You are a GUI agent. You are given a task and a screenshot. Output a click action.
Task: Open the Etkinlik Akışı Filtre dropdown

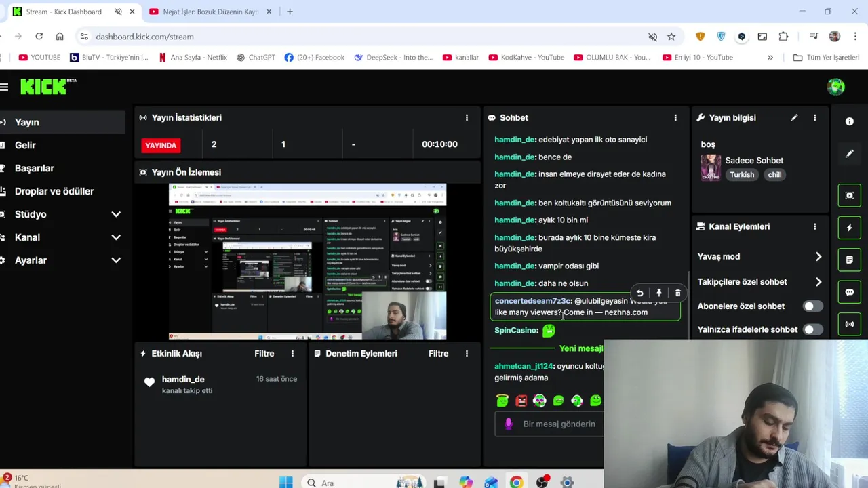[x=264, y=354]
